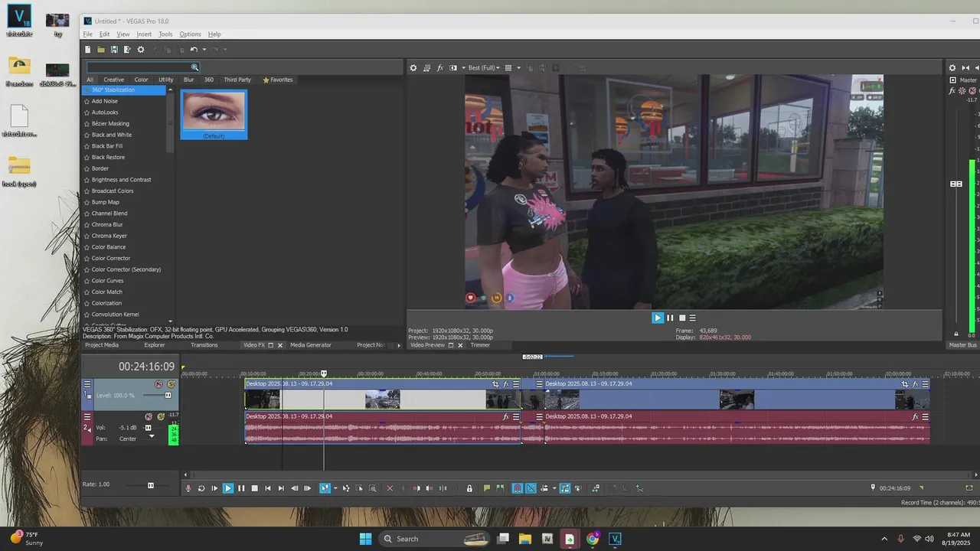980x551 pixels.
Task: Pause playback under the preview window
Action: [x=670, y=318]
